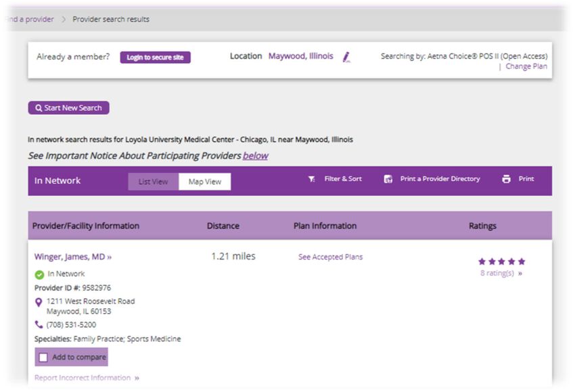Click the Ratings column header

(x=482, y=226)
